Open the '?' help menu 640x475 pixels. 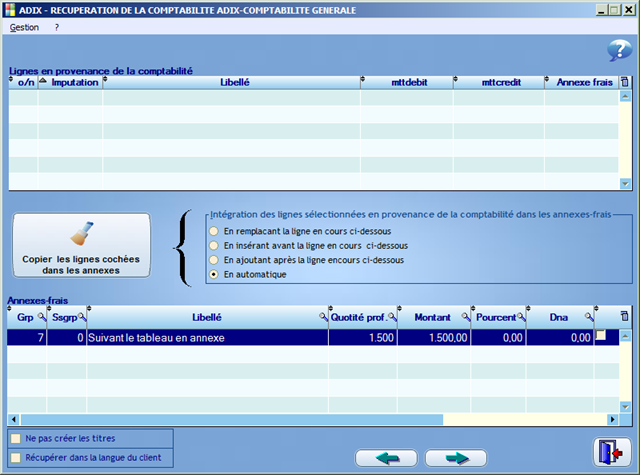pyautogui.click(x=57, y=27)
